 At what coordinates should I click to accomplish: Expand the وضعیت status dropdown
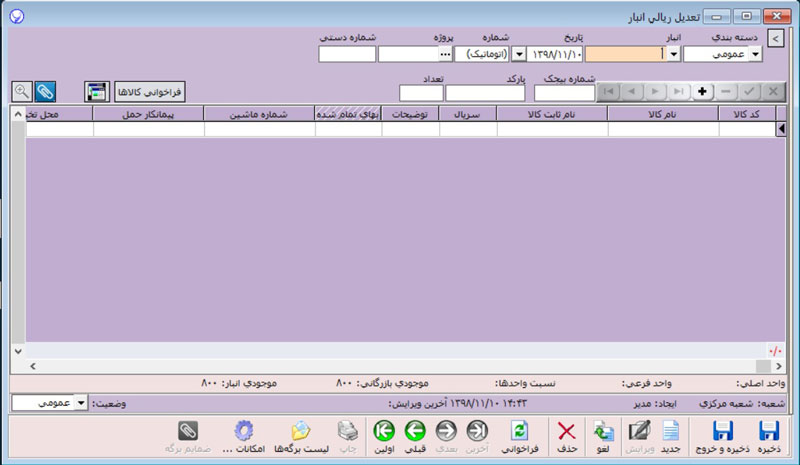(81, 402)
